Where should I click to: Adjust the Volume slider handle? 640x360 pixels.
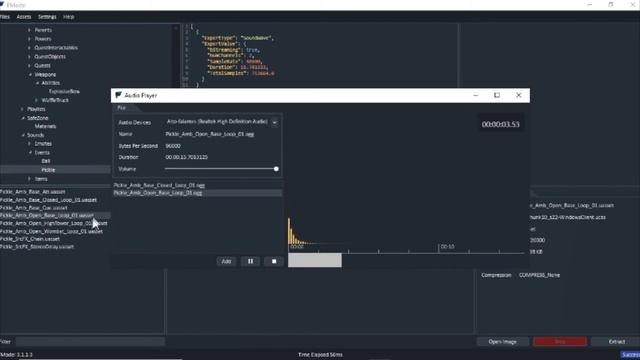click(276, 169)
